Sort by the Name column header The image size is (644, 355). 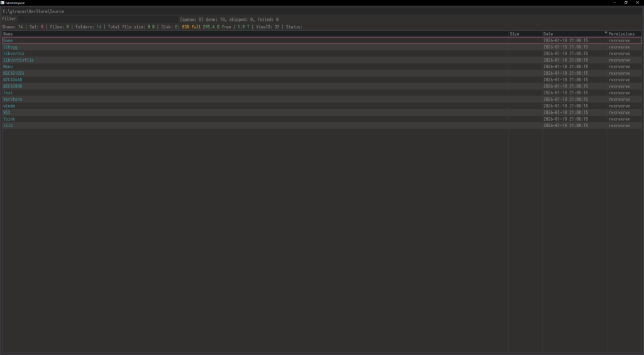(x=255, y=34)
